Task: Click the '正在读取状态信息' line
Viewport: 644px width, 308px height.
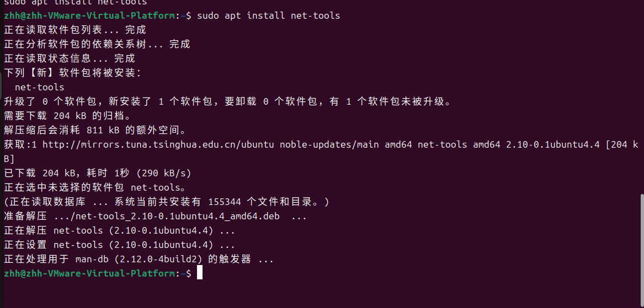Action: click(x=70, y=58)
